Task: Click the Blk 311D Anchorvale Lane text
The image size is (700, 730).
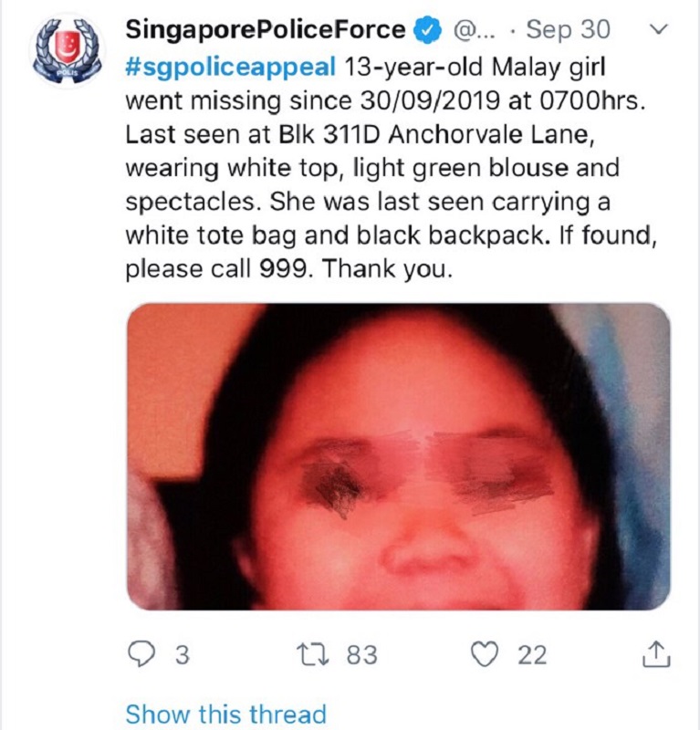Action: click(437, 134)
